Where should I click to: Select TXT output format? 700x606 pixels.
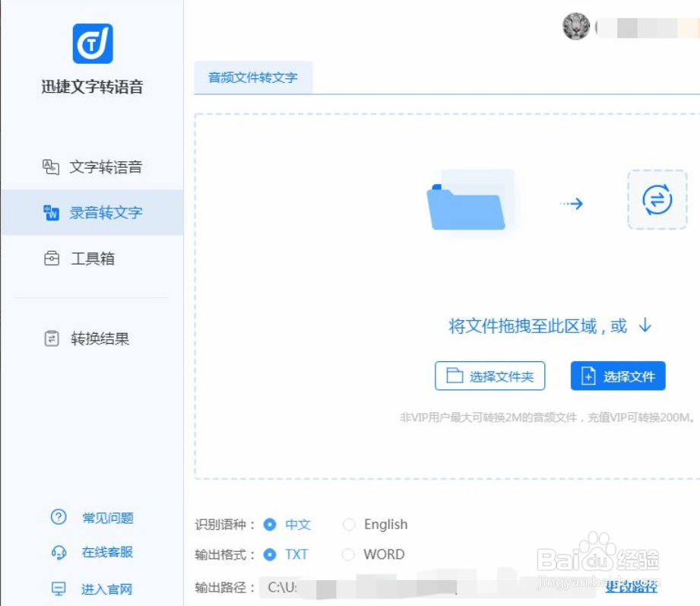coord(271,554)
